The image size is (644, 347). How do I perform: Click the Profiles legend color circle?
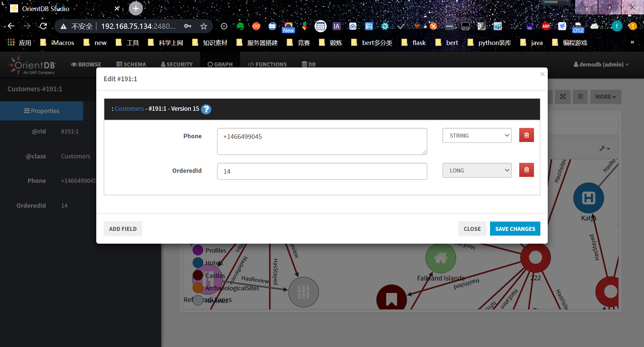198,250
